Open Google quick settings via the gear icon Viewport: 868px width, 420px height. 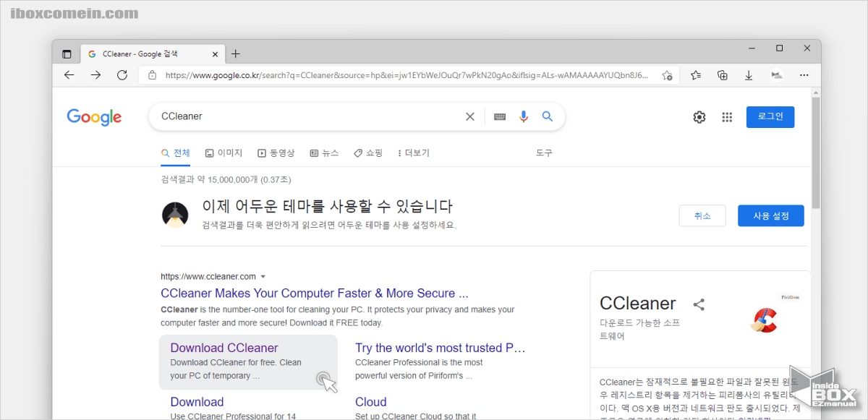pyautogui.click(x=699, y=116)
